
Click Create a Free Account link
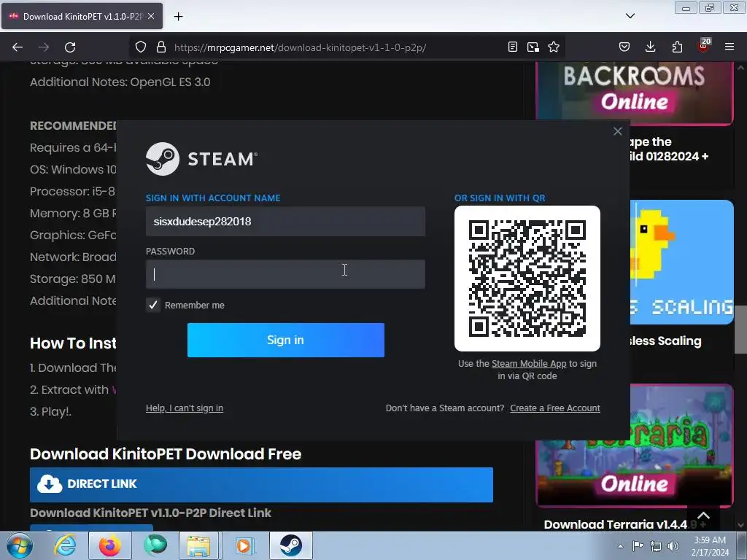[x=555, y=408]
